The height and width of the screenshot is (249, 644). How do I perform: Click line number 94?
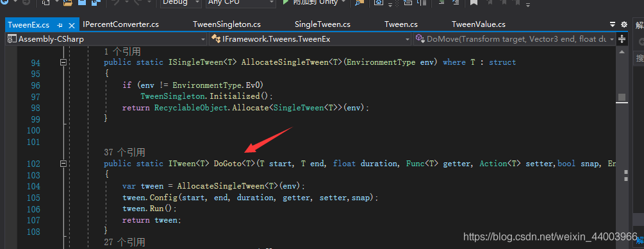[x=36, y=62]
